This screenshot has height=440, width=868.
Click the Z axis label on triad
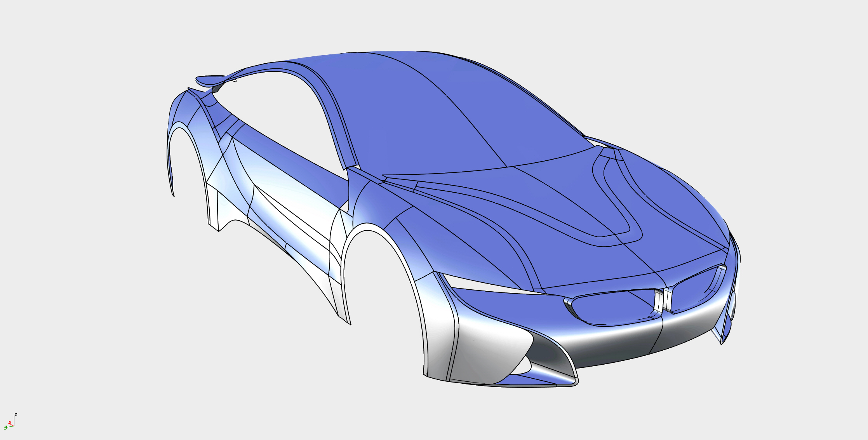point(16,415)
